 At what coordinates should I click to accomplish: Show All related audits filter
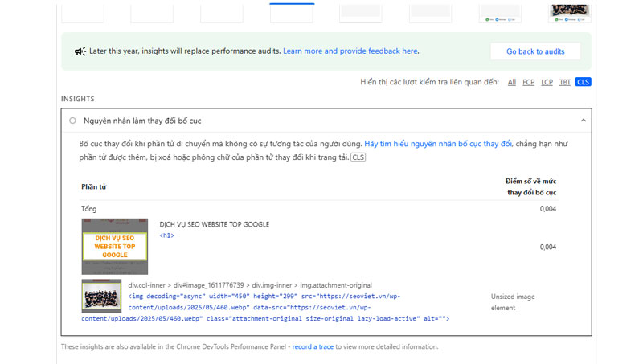pyautogui.click(x=512, y=82)
